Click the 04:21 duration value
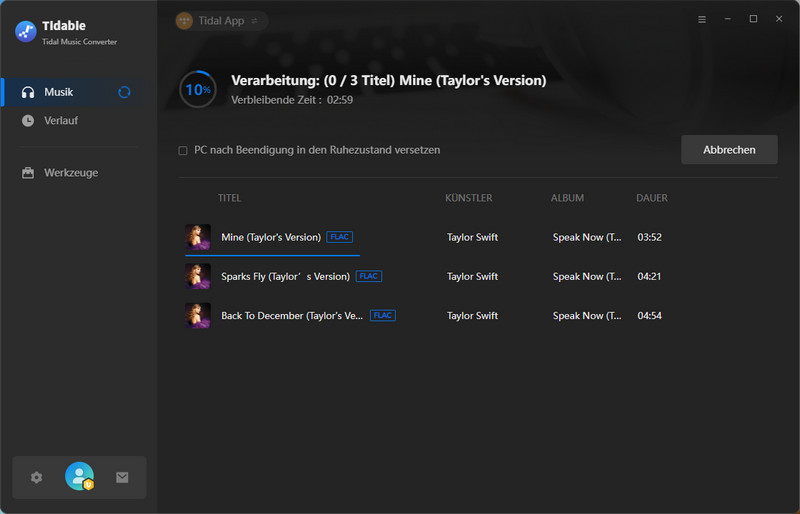Screen dimensions: 800x514 point(649,277)
